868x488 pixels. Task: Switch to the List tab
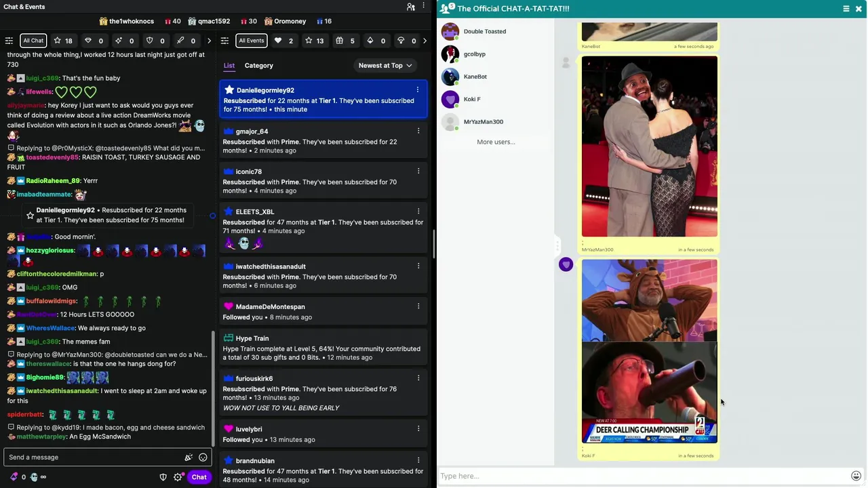point(229,66)
